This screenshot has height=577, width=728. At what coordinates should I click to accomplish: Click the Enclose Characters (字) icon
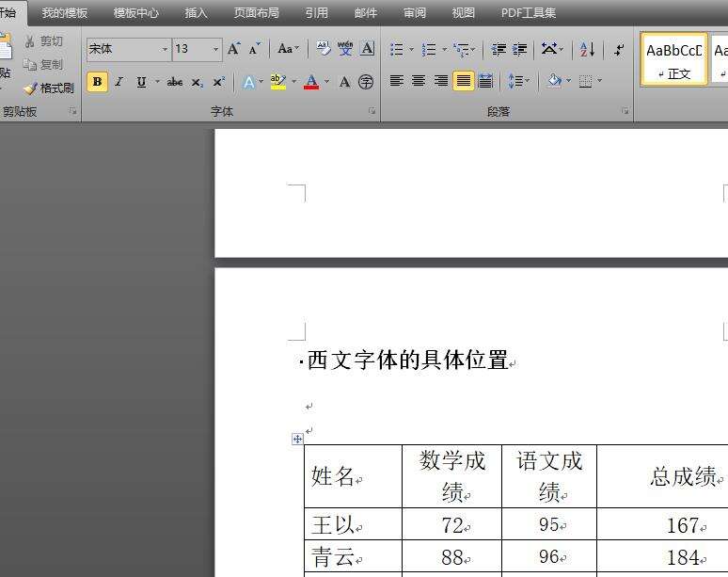click(366, 82)
